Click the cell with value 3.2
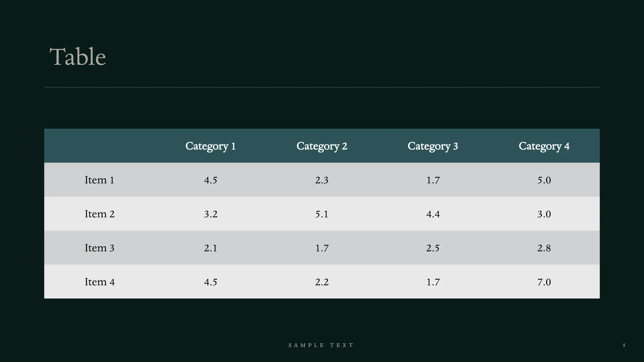This screenshot has width=644, height=362. [x=210, y=214]
